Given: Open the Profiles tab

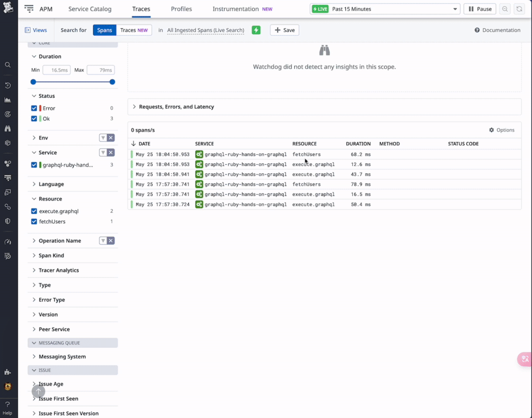Looking at the screenshot, I should point(181,9).
